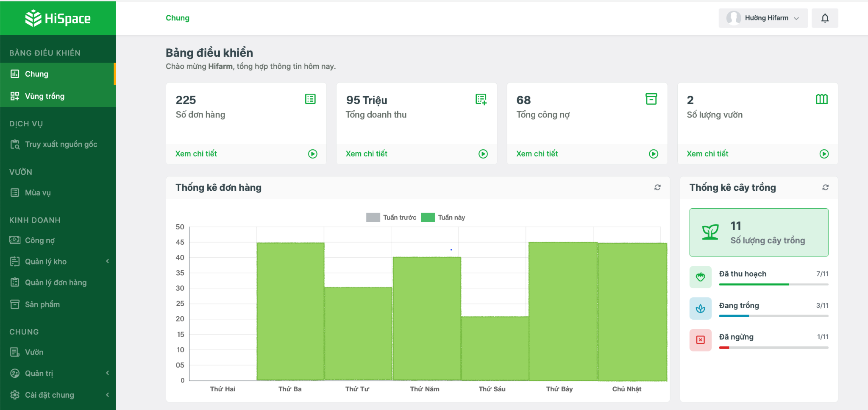Click the order list icon beside 225
Screen dimensions: 868x410
point(310,99)
